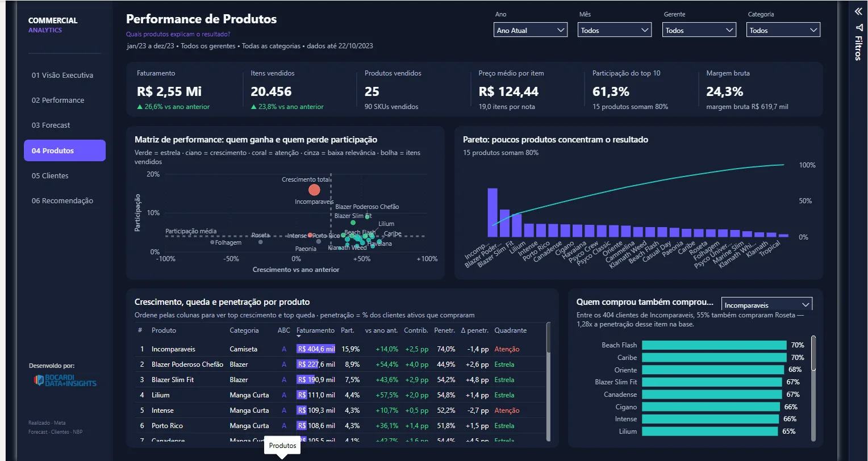Select Blazer Poderoso Chefão in the table
The image size is (868, 461).
click(187, 364)
